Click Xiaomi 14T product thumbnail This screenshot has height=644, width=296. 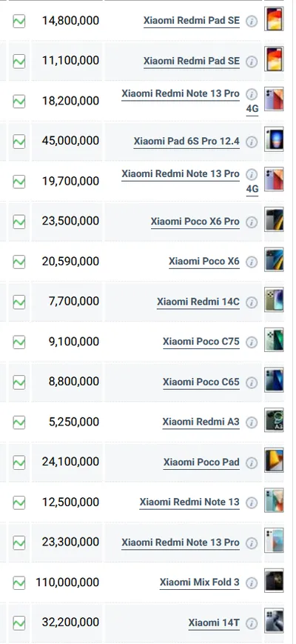coord(274,620)
